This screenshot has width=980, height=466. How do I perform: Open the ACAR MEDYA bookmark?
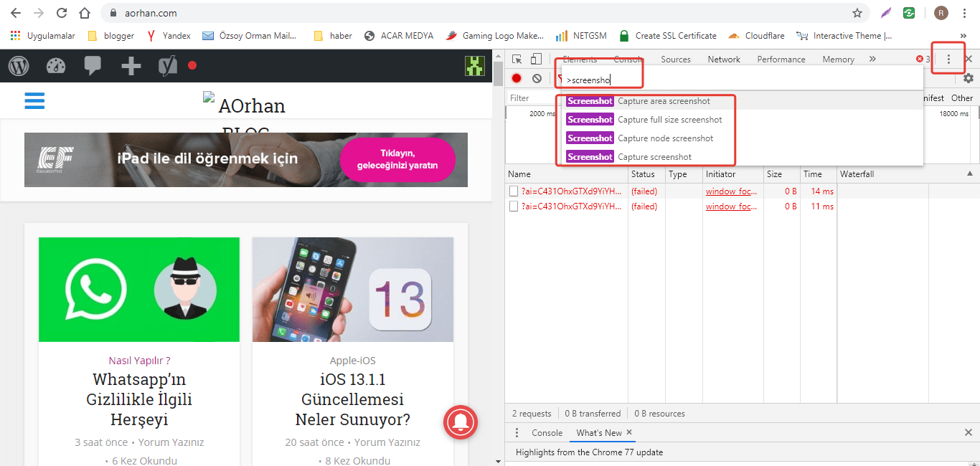[x=398, y=36]
